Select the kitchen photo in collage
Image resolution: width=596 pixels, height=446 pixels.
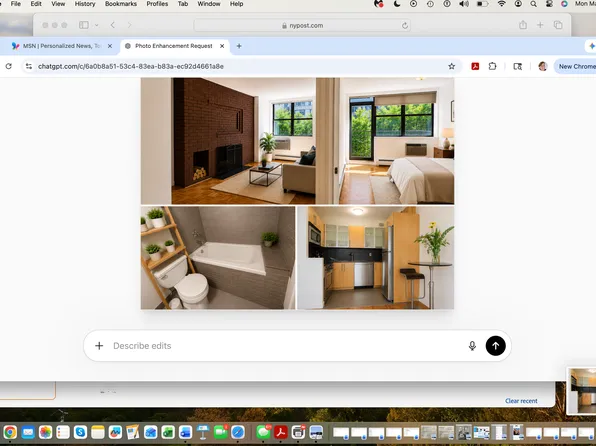(376, 258)
